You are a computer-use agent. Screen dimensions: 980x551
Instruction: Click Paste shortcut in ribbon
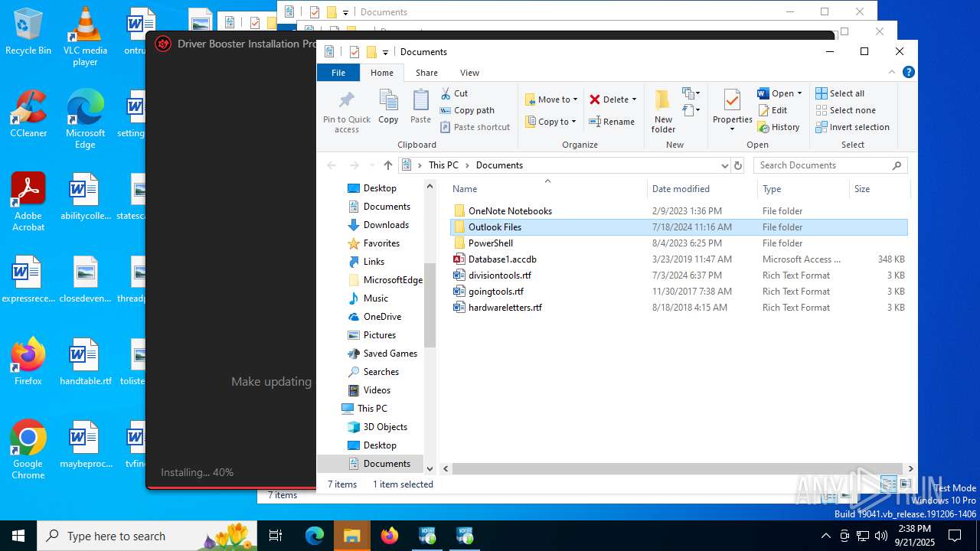tap(475, 127)
